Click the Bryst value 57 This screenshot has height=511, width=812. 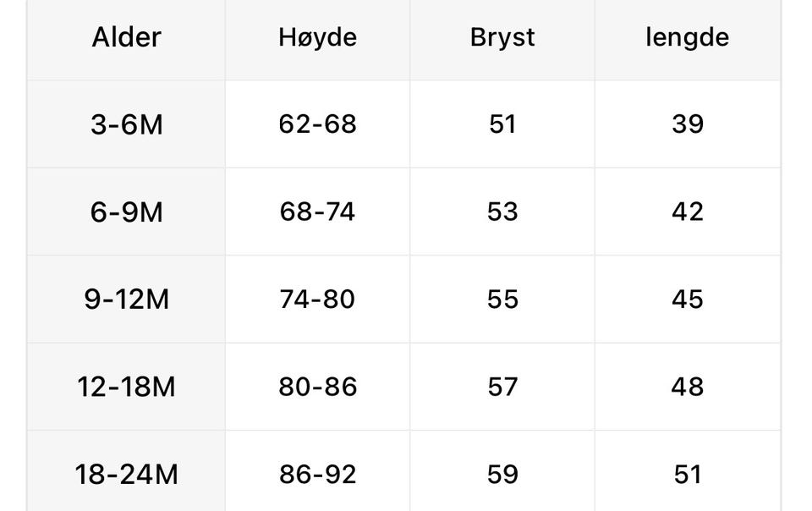coord(502,387)
